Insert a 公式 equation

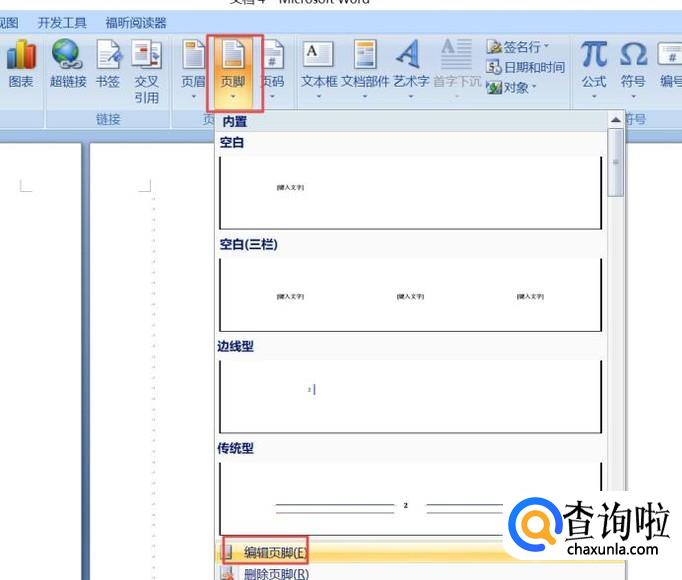pos(594,70)
